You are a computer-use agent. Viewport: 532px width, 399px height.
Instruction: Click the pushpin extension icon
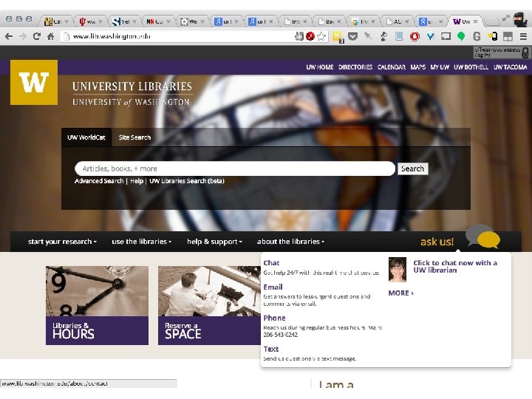tap(368, 36)
